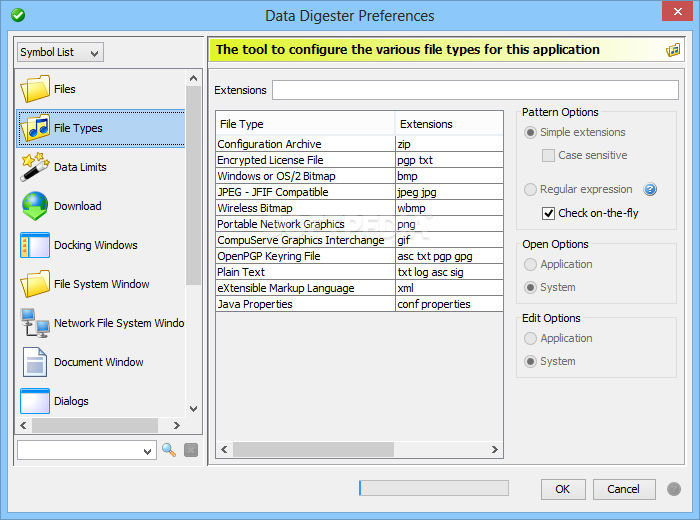The width and height of the screenshot is (700, 520).
Task: Select the eXtensible Markup Language row
Action: [359, 288]
